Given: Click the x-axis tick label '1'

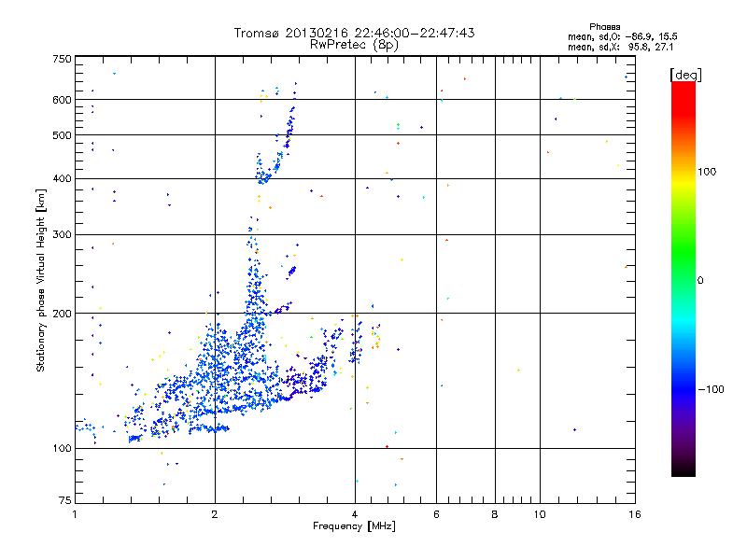Looking at the screenshot, I should point(75,514).
